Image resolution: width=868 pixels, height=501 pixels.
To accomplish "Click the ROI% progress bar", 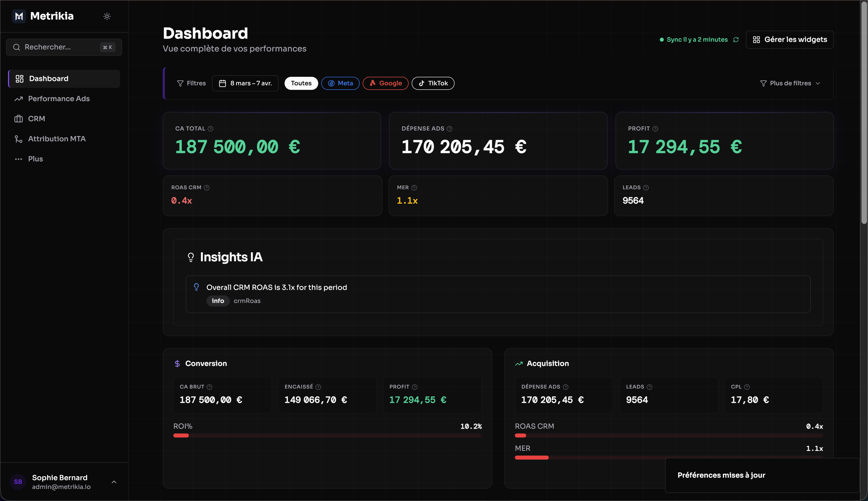I will pyautogui.click(x=327, y=435).
